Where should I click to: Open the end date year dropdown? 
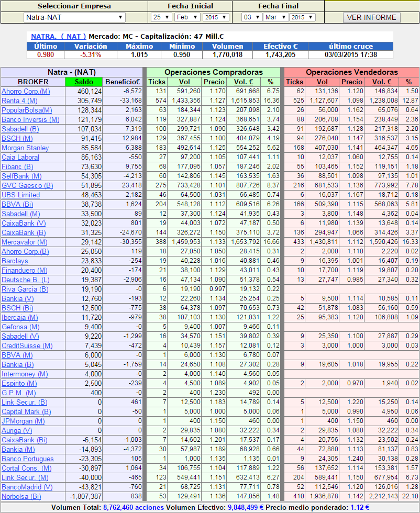click(302, 17)
